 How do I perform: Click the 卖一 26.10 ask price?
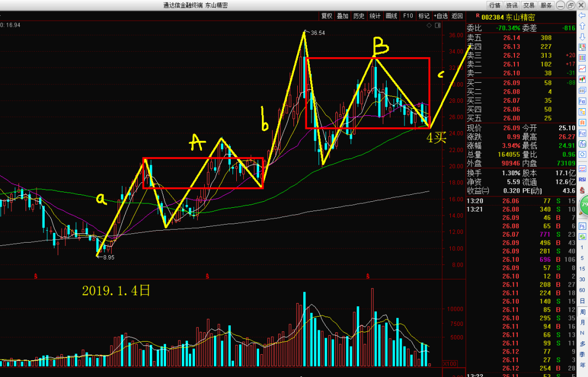(x=511, y=73)
